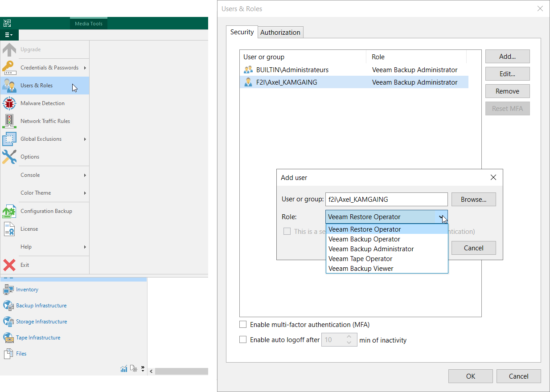
Task: Open the Options menu entry
Action: [45, 157]
